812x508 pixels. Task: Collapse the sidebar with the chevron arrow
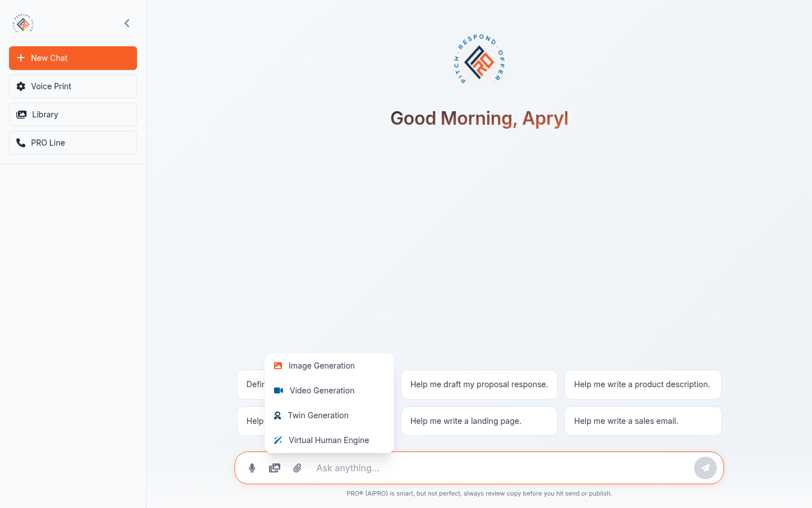tap(127, 23)
